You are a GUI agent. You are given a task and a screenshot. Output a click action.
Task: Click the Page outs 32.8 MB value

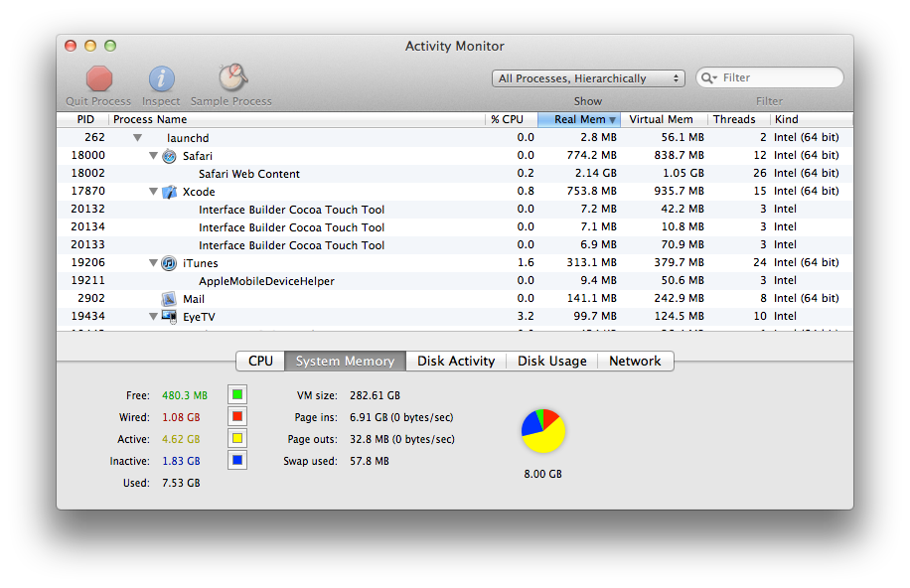click(401, 439)
